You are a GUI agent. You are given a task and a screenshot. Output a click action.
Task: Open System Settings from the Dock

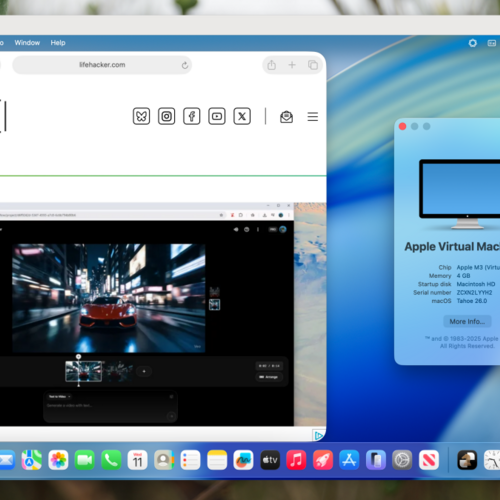[402, 460]
